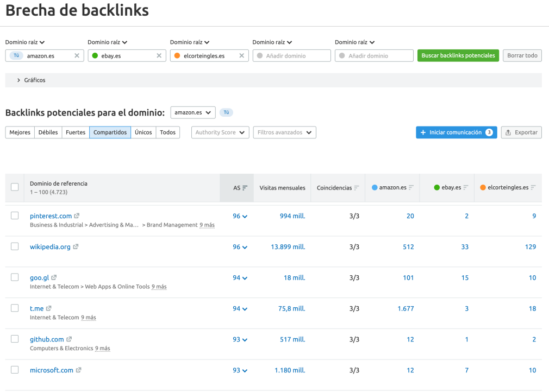The width and height of the screenshot is (549, 392).
Task: Sort by AS column icon
Action: pyautogui.click(x=245, y=188)
